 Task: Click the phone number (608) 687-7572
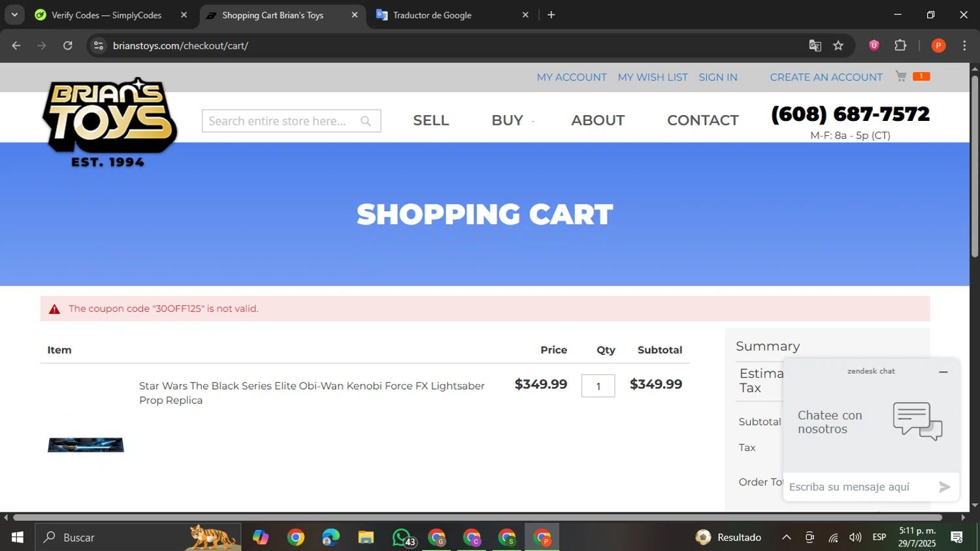coord(851,114)
